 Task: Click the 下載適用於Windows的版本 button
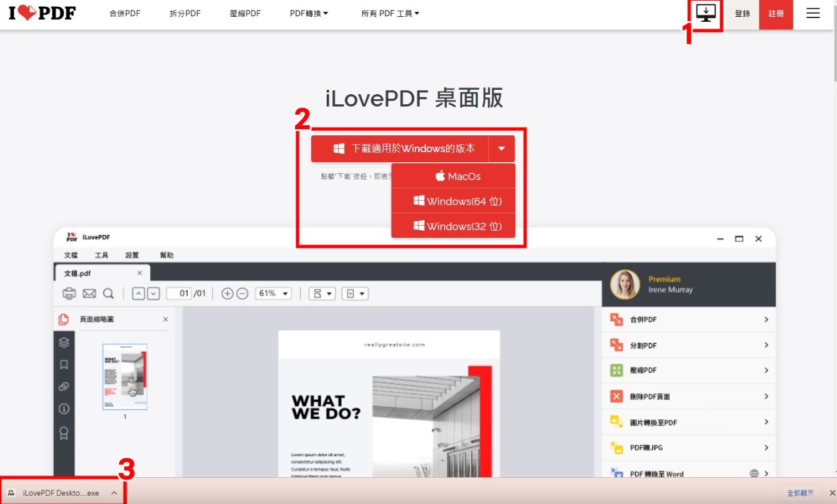tap(404, 148)
